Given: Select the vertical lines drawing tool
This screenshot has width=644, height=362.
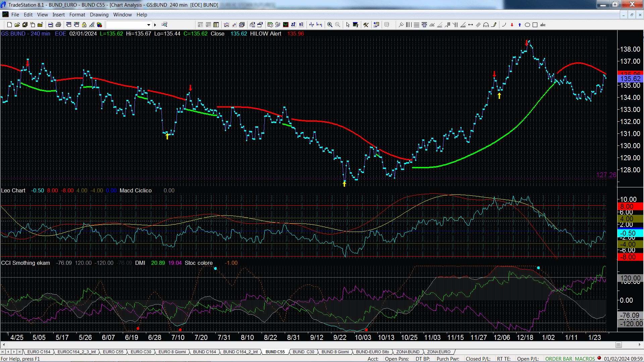Looking at the screenshot, I should tap(409, 25).
